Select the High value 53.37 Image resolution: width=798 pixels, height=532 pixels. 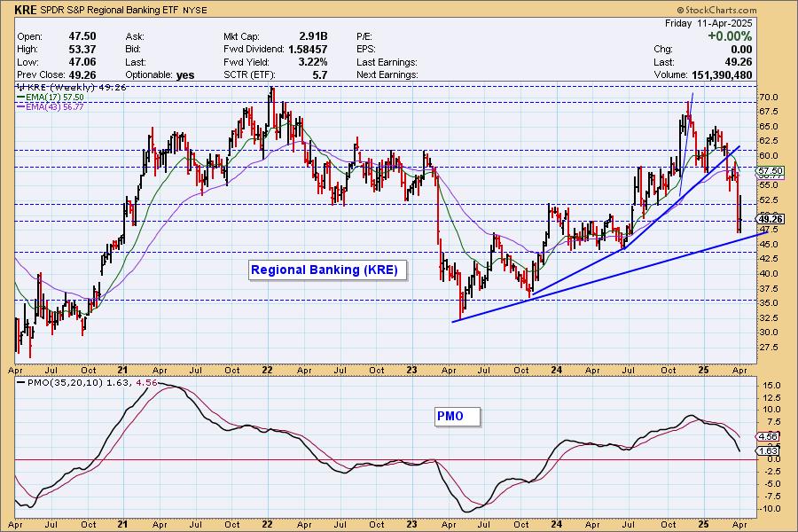(x=82, y=50)
